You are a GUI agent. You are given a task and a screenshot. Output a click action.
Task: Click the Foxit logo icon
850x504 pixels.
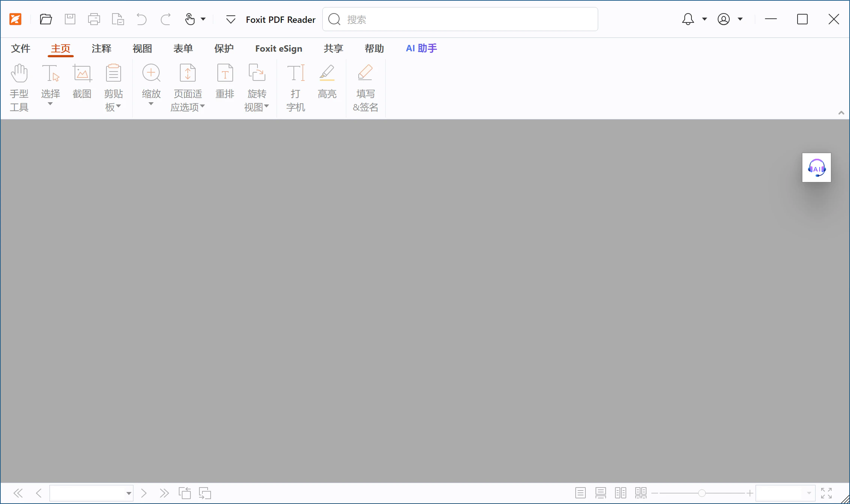click(x=15, y=19)
